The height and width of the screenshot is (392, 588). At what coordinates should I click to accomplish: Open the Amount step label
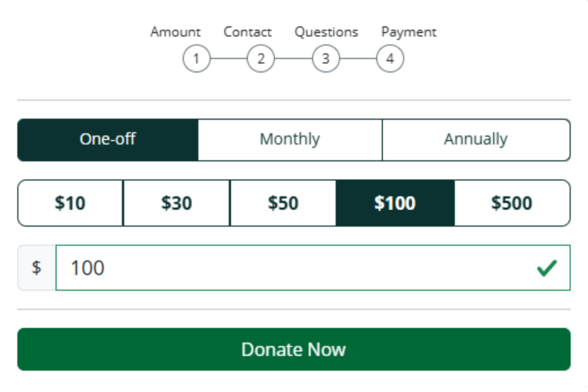click(175, 32)
